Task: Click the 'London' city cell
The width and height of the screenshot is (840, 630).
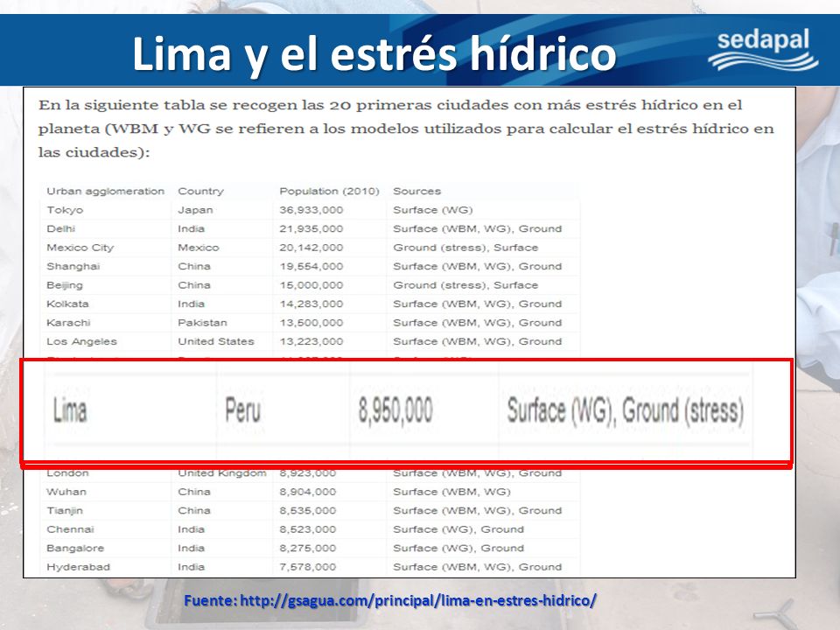Action: pyautogui.click(x=67, y=473)
